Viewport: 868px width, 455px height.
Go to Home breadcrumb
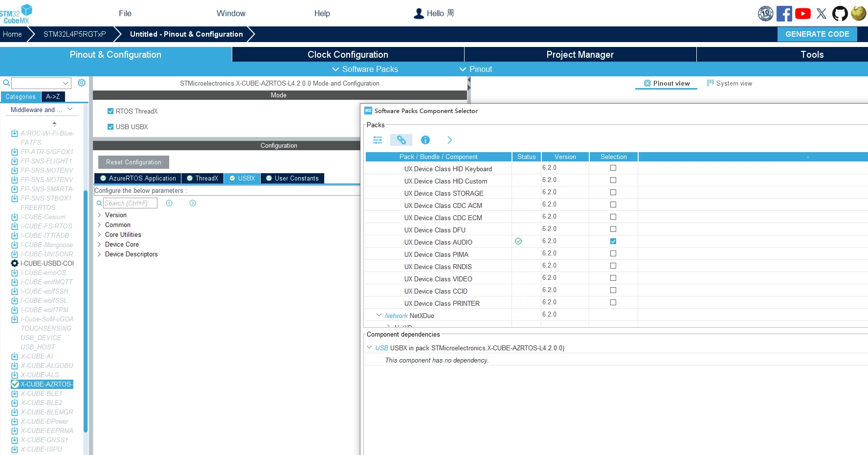pyautogui.click(x=12, y=34)
